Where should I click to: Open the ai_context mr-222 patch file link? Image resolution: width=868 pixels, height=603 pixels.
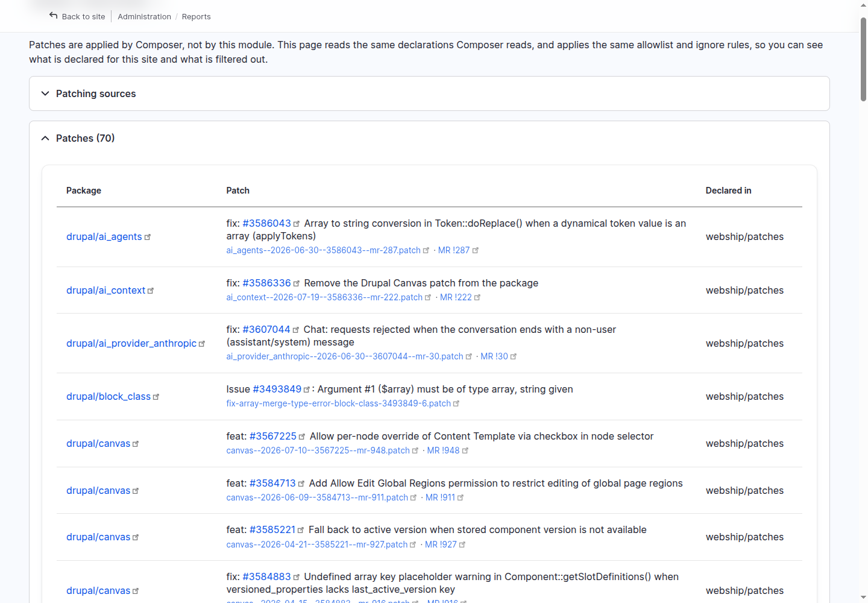coord(324,297)
